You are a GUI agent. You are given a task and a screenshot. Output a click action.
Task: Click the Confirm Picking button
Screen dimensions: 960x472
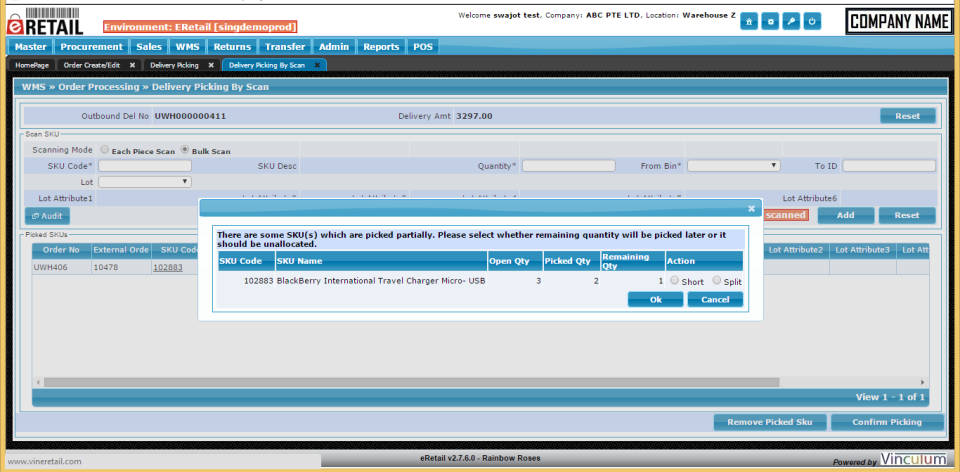click(x=886, y=422)
